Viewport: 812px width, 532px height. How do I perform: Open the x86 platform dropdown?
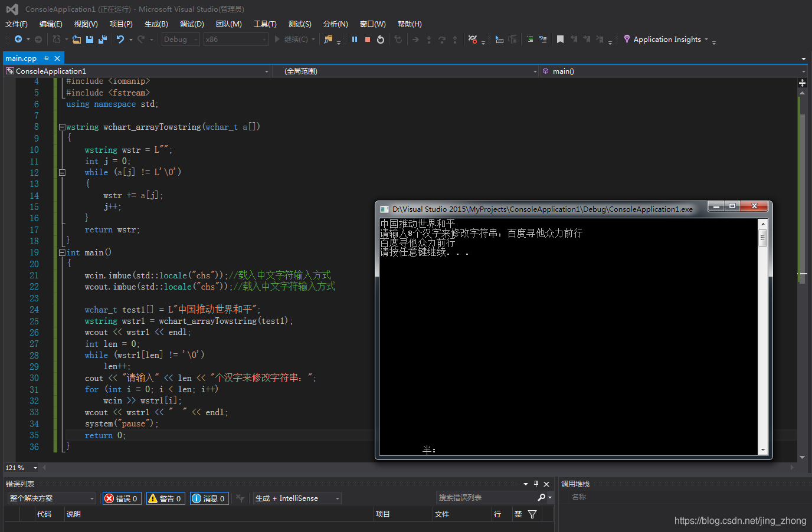click(x=234, y=39)
